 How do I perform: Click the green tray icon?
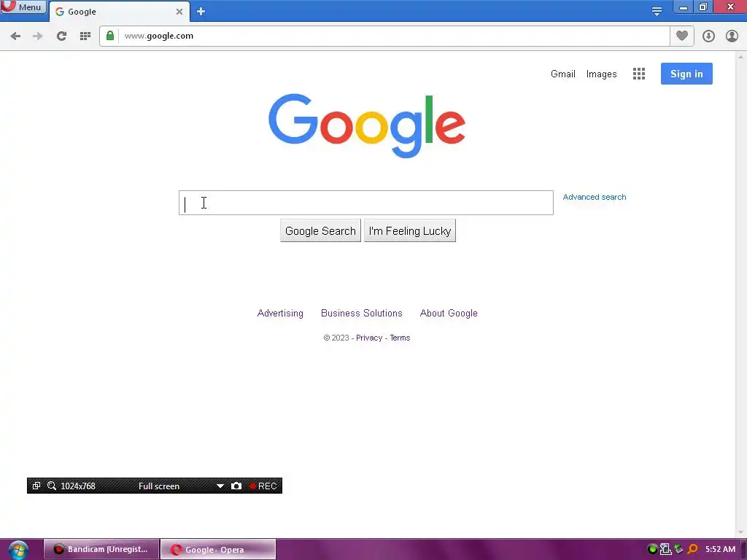click(652, 549)
